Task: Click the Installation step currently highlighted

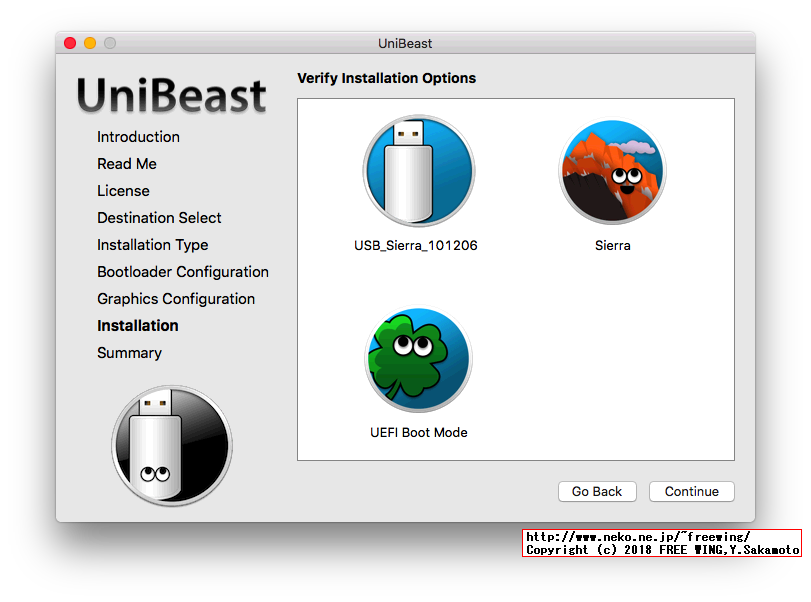Action: (x=138, y=325)
